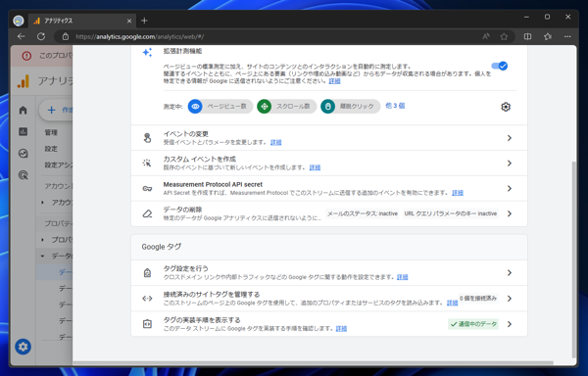588x376 pixels.
Task: Click the red alert icon in banner
Action: 26,56
